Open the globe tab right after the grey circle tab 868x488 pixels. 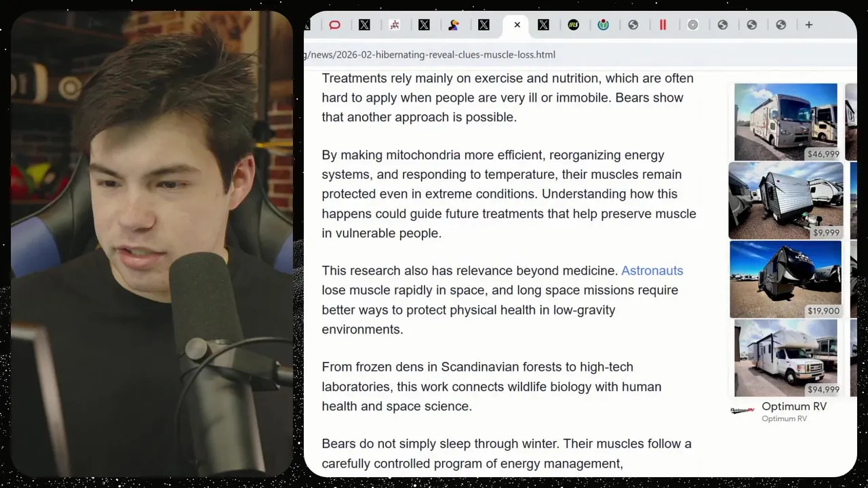(x=723, y=25)
